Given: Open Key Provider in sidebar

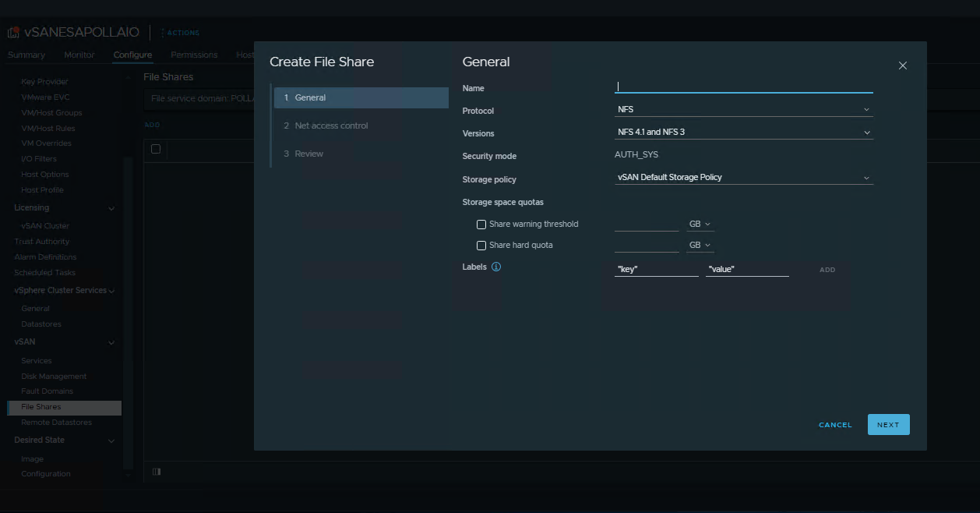Looking at the screenshot, I should tap(44, 82).
